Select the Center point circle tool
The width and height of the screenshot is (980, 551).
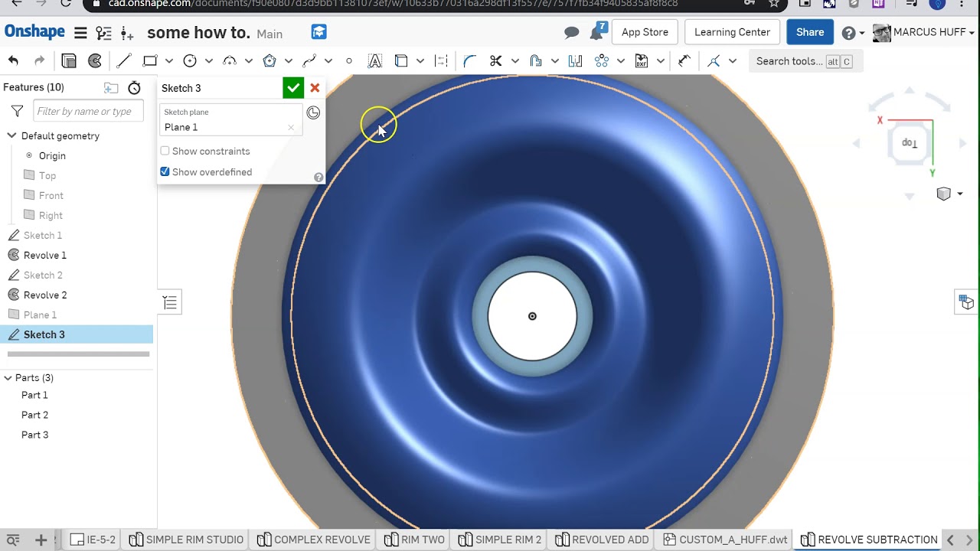190,61
